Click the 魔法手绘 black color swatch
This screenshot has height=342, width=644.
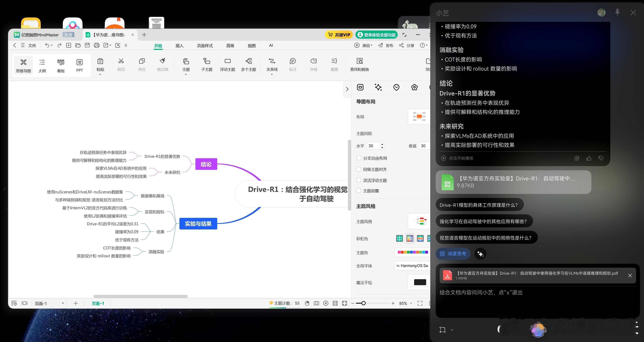(420, 282)
